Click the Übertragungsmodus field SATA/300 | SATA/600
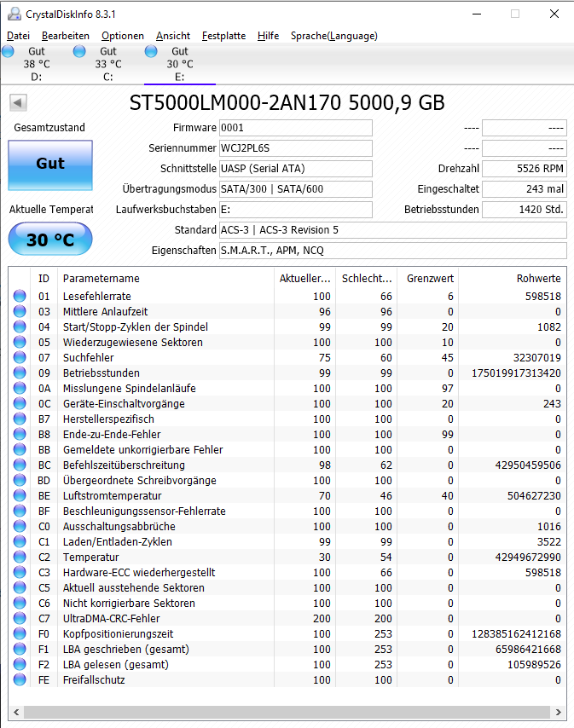Screen dimensions: 574x728 click(295, 189)
